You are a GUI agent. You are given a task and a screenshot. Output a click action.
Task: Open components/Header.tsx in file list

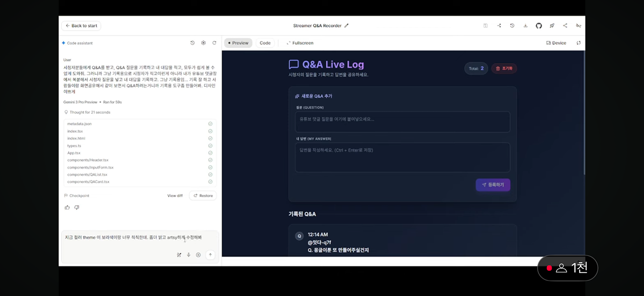88,160
